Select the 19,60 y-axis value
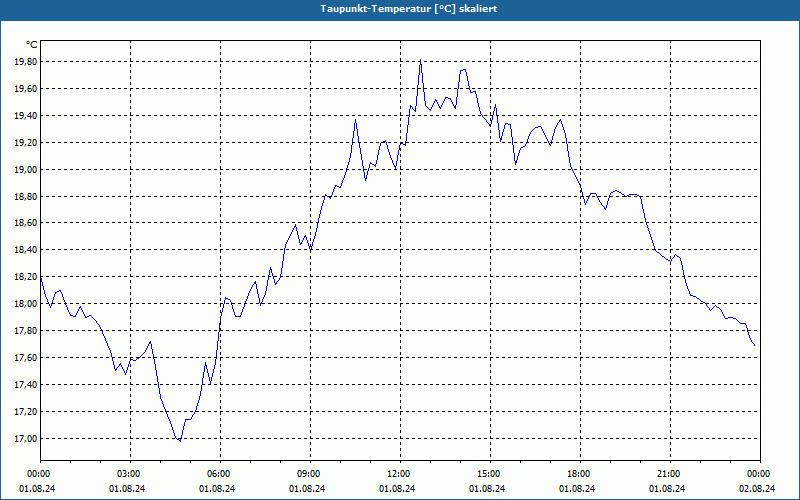Image resolution: width=800 pixels, height=500 pixels. [26, 89]
